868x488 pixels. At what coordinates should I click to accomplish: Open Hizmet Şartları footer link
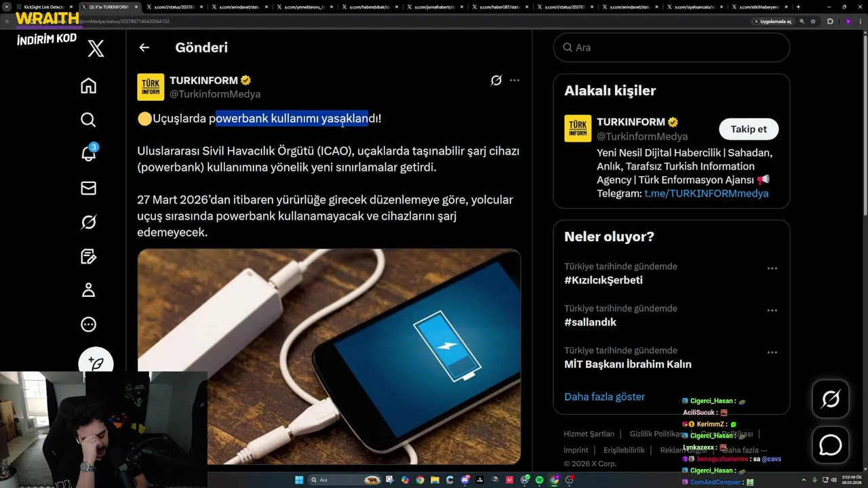coord(589,434)
